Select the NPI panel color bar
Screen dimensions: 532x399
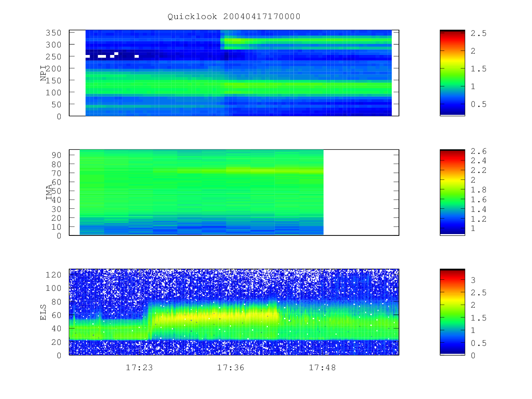click(x=452, y=73)
